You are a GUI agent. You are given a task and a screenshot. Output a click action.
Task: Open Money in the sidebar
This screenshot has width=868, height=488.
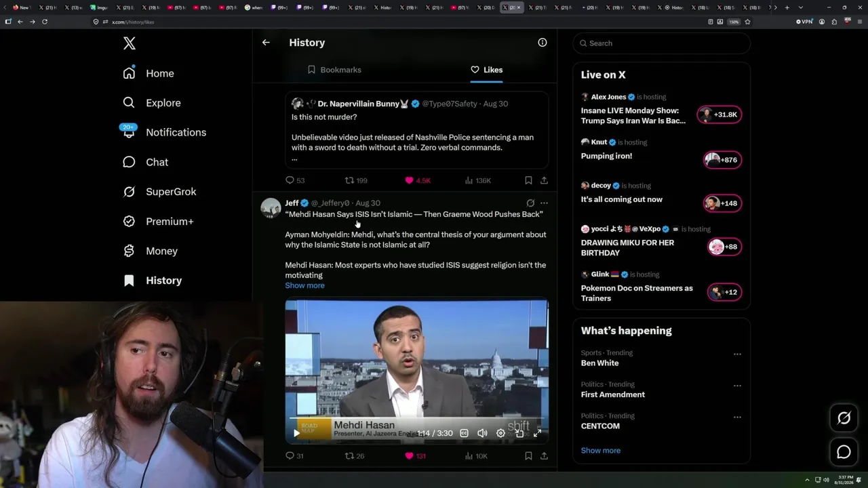click(150, 251)
